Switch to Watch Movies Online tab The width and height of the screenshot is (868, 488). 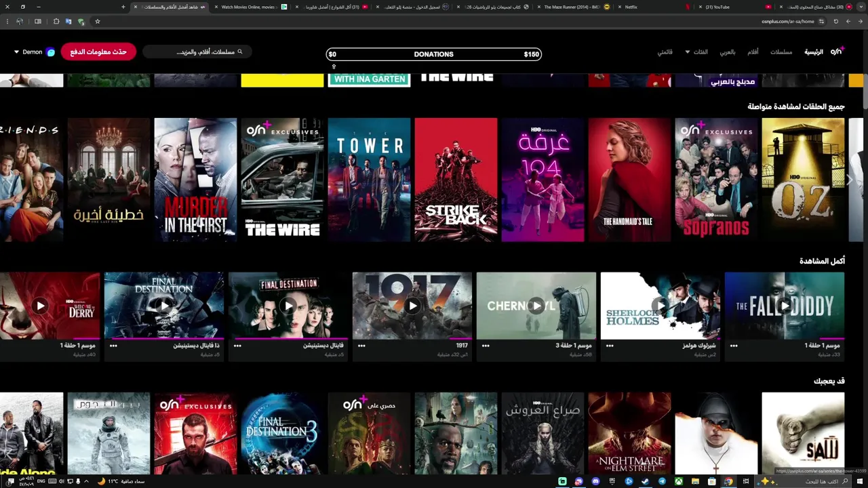250,7
